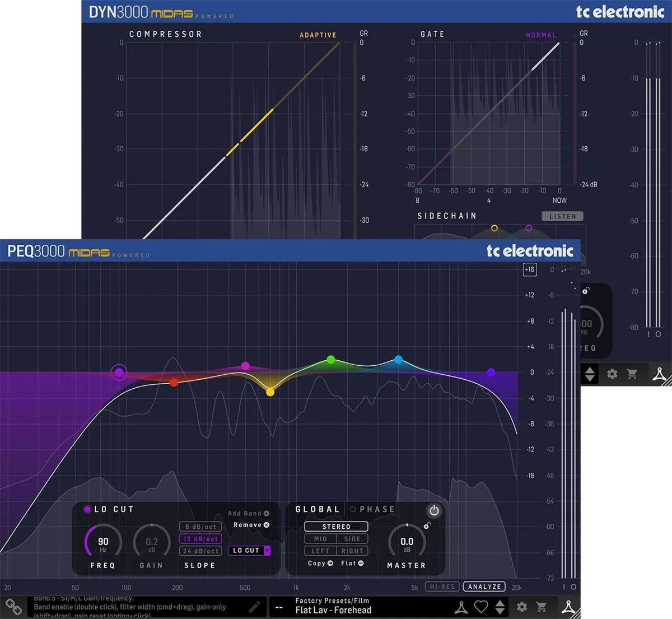The image size is (672, 619).
Task: Toggle the global bypass power button
Action: click(x=434, y=510)
